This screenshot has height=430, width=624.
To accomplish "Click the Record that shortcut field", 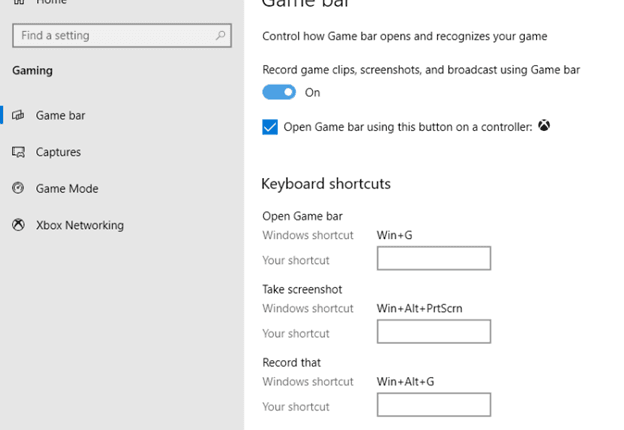I will (x=433, y=405).
